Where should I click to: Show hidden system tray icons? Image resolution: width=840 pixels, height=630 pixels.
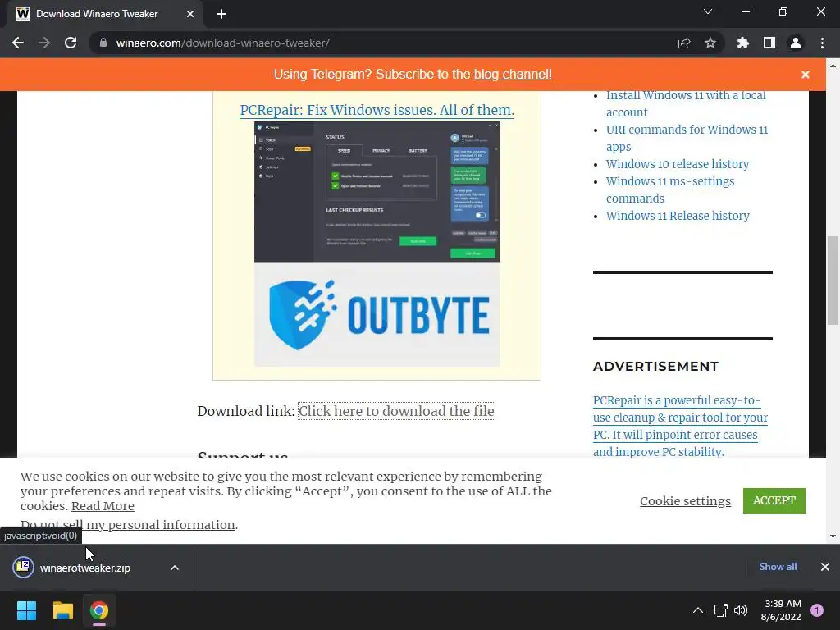pos(698,610)
